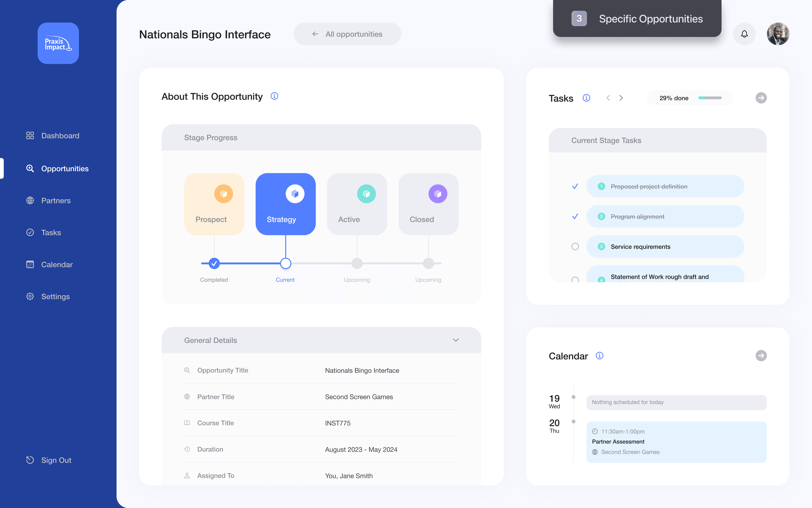Go to next tasks page
This screenshot has width=812, height=508.
621,98
